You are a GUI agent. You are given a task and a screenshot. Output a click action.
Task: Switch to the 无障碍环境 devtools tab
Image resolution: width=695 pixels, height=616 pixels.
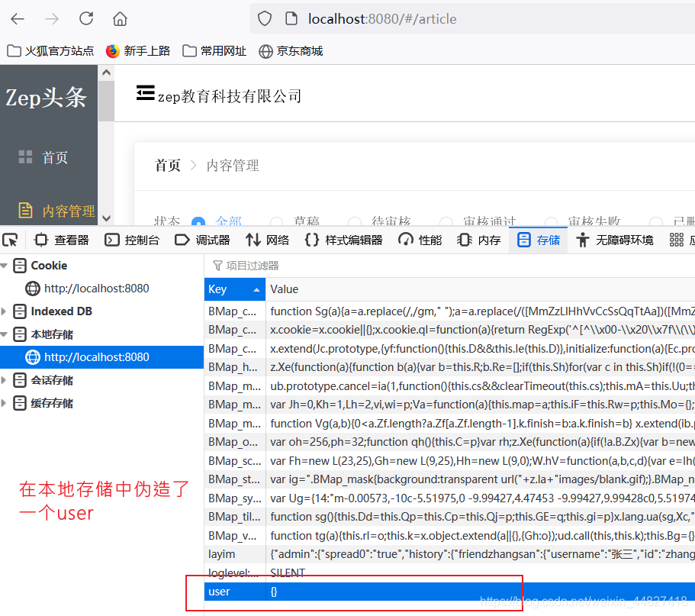point(614,240)
